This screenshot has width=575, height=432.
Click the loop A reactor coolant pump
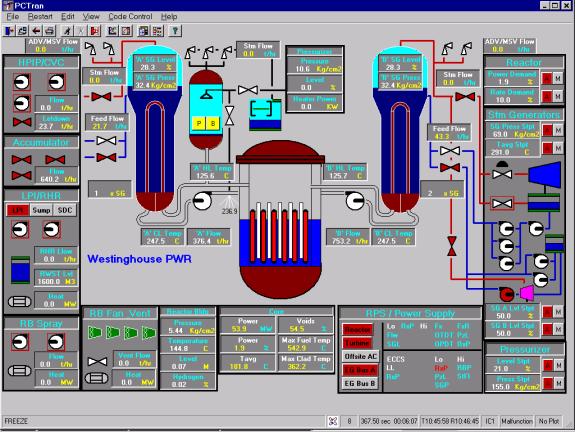pyautogui.click(x=202, y=201)
